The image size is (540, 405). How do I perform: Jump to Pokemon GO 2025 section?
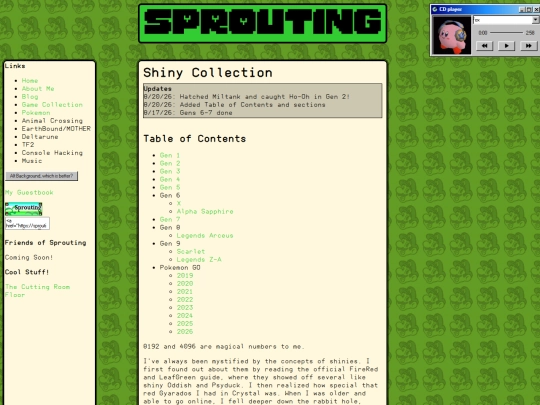[x=185, y=324]
